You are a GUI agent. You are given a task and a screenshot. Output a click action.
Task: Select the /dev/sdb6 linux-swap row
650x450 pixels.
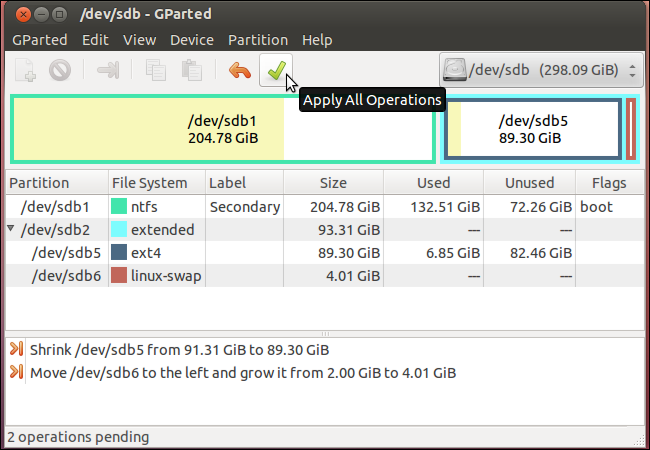click(325, 276)
